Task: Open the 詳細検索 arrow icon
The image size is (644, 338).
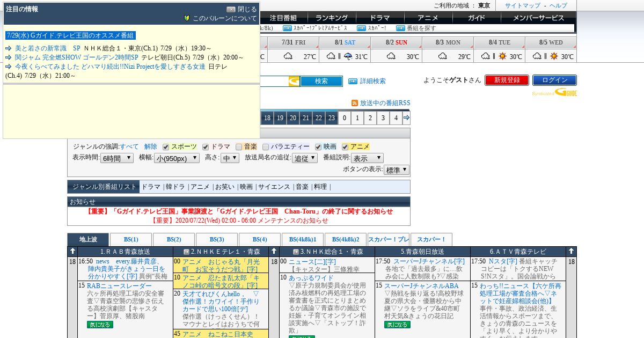Action: click(353, 81)
